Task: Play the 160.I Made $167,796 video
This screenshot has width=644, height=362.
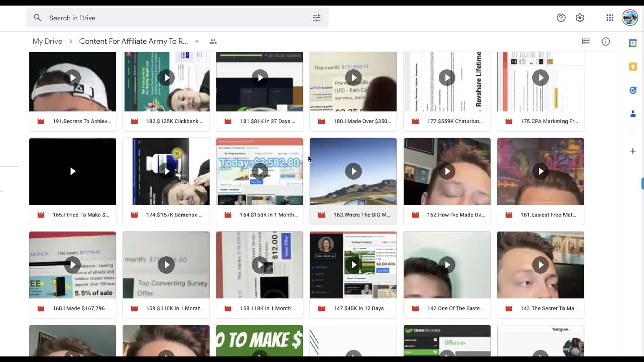Action: pyautogui.click(x=72, y=265)
